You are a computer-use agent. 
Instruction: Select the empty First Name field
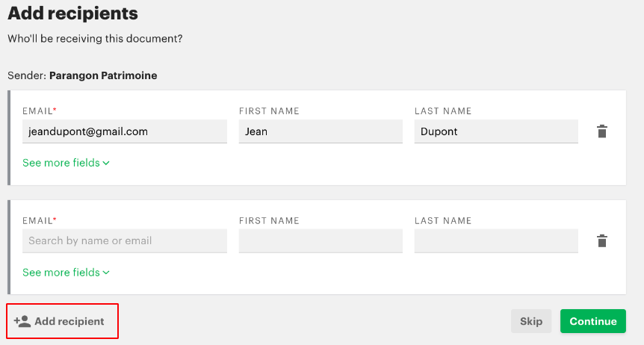[321, 241]
